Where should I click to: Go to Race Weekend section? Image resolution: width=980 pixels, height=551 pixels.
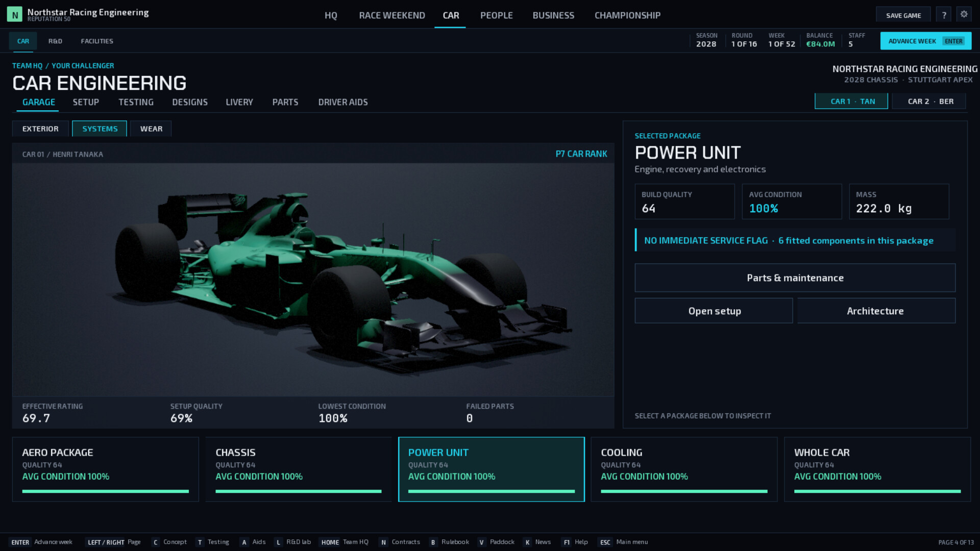tap(392, 15)
